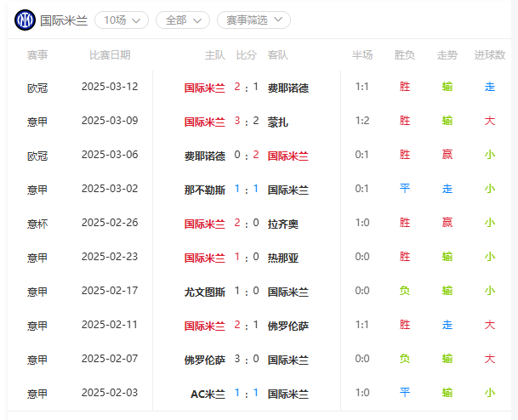Click the 比赛日期 column header
The width and height of the screenshot is (518, 420).
pos(110,54)
